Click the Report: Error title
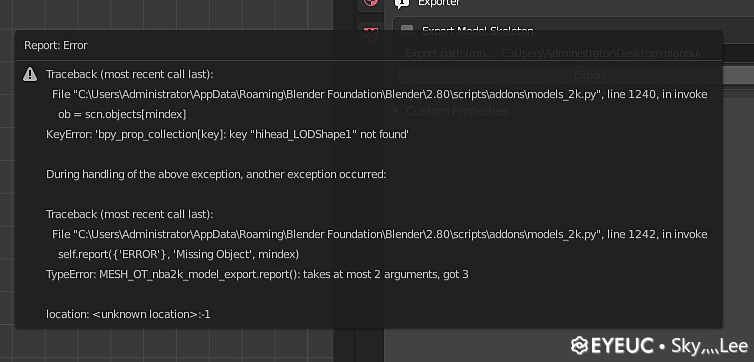Viewport: 754px width, 362px height. (x=56, y=45)
